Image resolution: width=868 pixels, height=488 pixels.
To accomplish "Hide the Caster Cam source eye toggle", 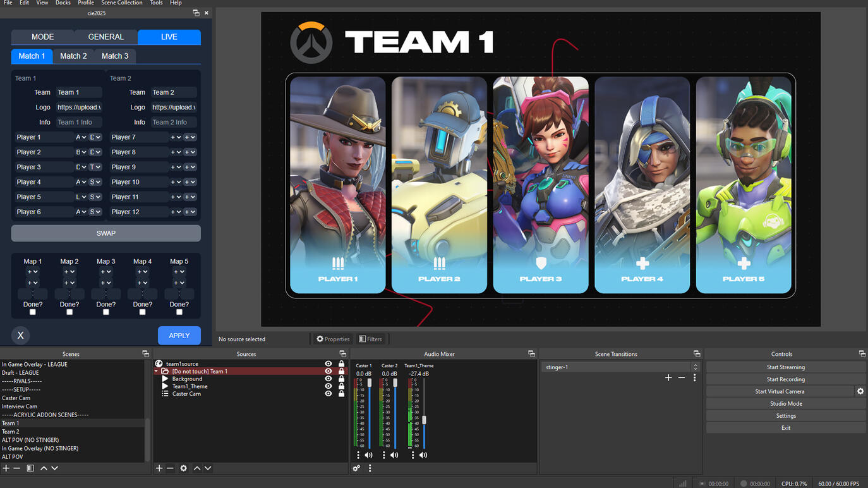I will (x=328, y=394).
